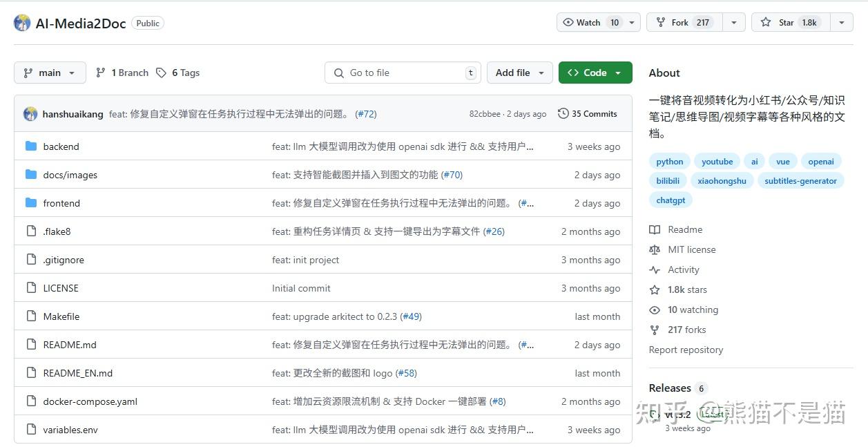
Task: Select the xiaohongshu topic tag
Action: (x=722, y=180)
